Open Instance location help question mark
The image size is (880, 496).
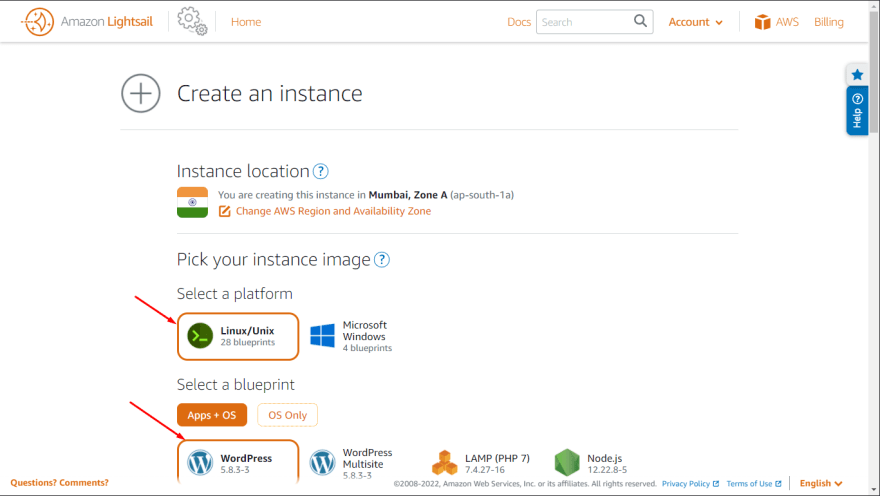[x=320, y=171]
